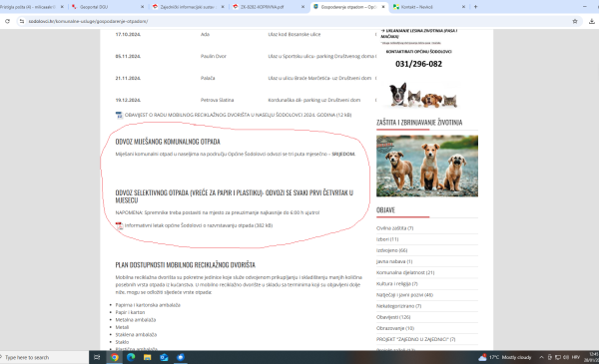
Task: Show hidden system tray icons with the chevron
Action: pos(541,357)
